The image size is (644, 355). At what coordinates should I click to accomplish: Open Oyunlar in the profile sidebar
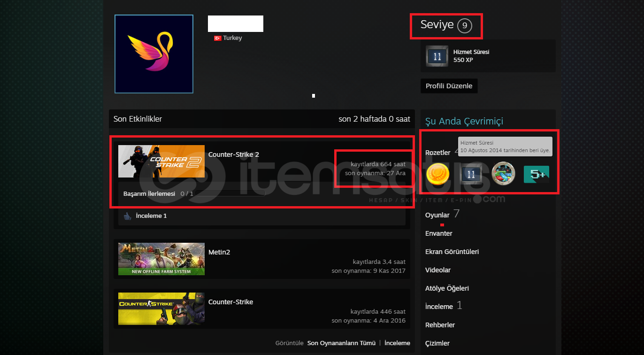click(437, 215)
